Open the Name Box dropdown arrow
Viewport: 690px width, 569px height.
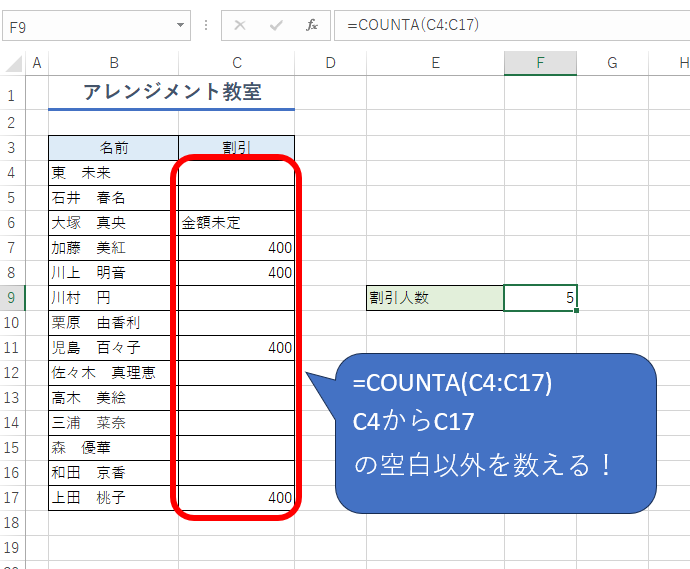point(180,26)
